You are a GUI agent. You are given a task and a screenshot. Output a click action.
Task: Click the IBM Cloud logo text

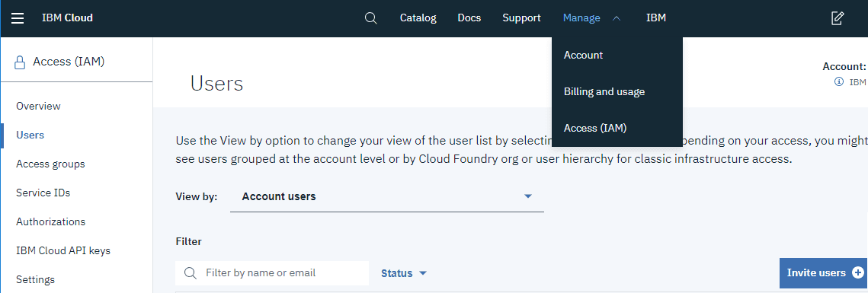68,18
